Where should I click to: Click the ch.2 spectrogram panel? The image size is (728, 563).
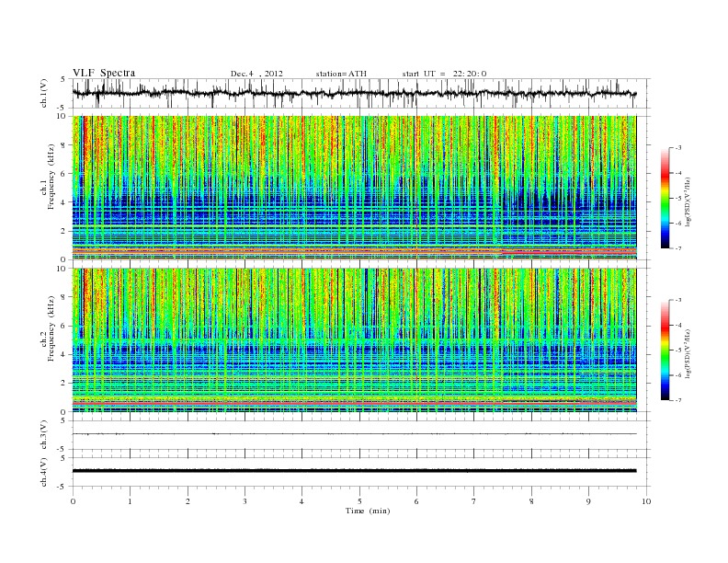354,340
